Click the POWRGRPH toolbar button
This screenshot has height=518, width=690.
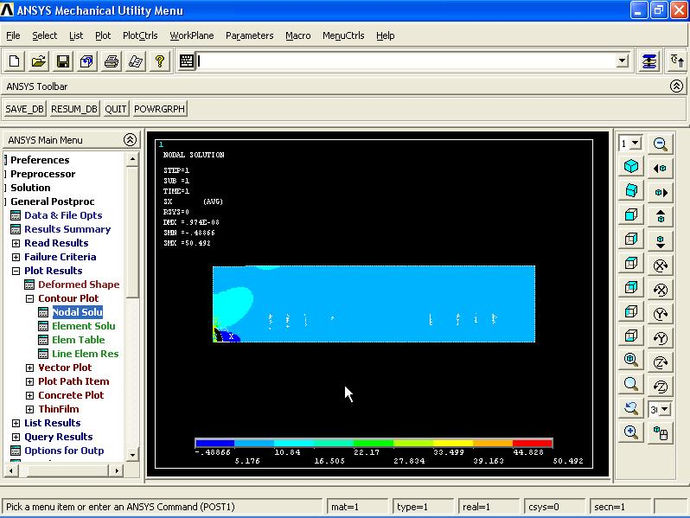click(159, 109)
